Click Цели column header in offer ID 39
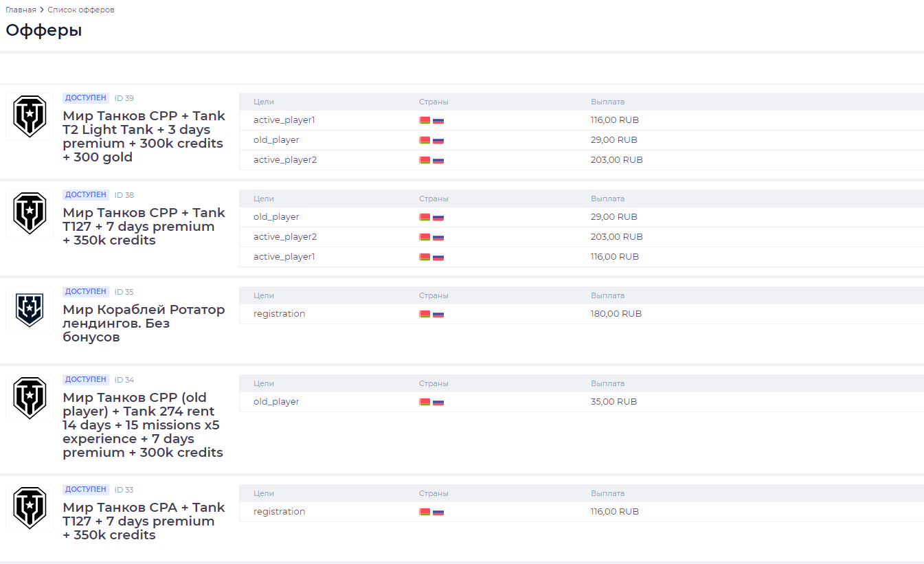This screenshot has height=564, width=924. (264, 102)
